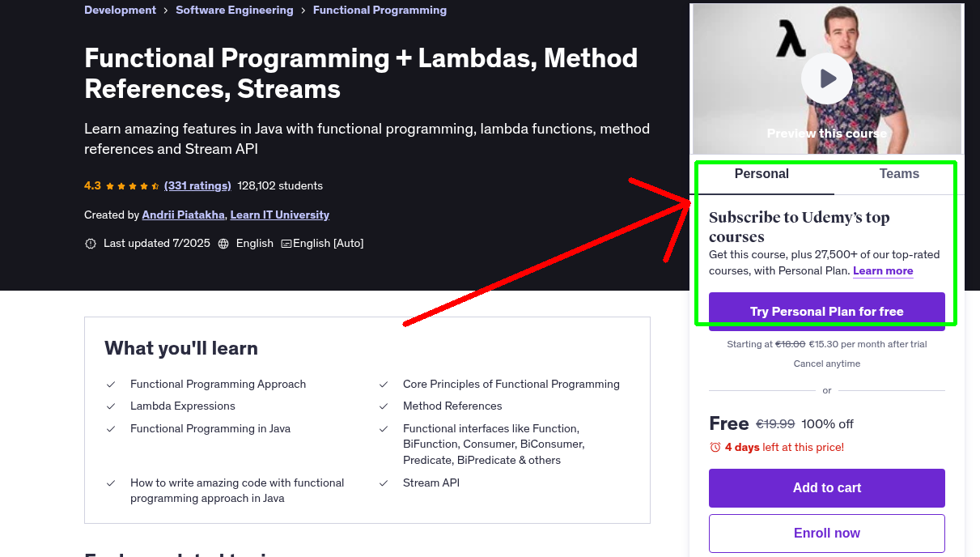Switch to the Personal tab

762,174
